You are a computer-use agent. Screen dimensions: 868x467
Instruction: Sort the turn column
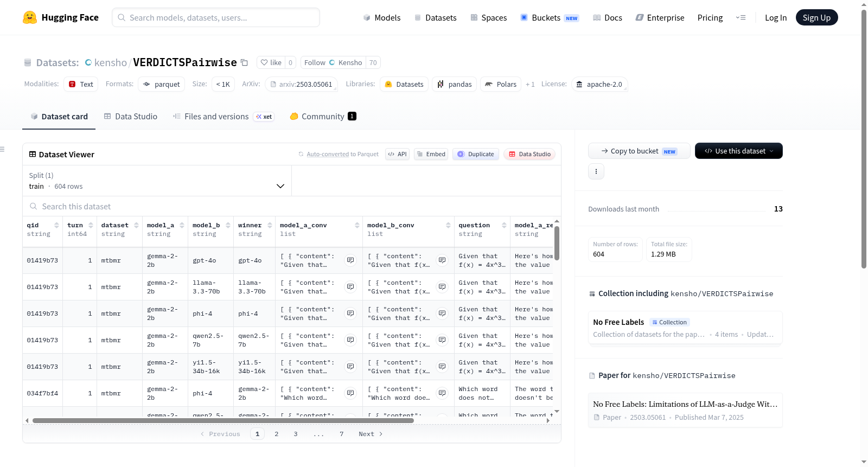[x=91, y=225]
